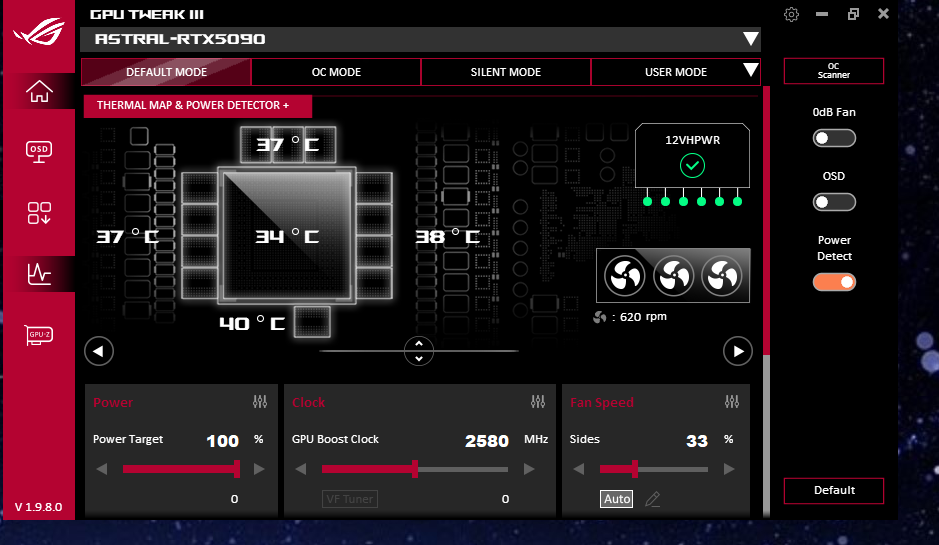Increase GPU Boost Clock with right arrow
The image size is (939, 545).
pos(529,469)
